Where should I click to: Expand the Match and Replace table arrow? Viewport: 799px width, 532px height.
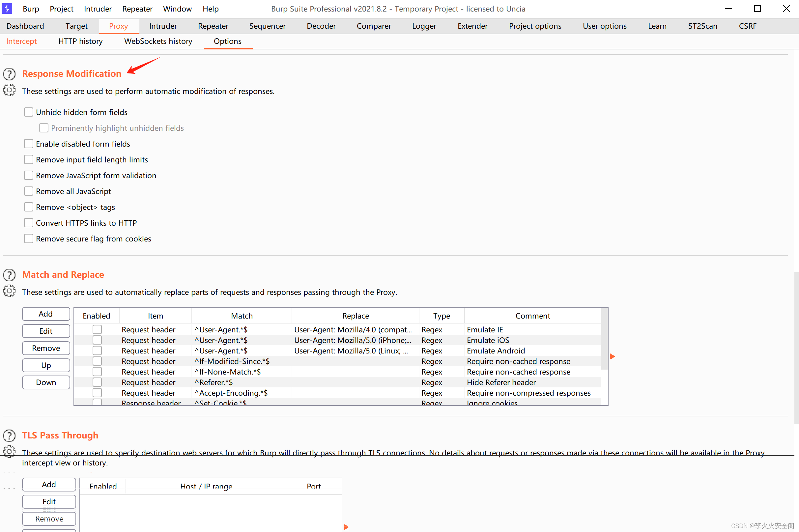613,357
